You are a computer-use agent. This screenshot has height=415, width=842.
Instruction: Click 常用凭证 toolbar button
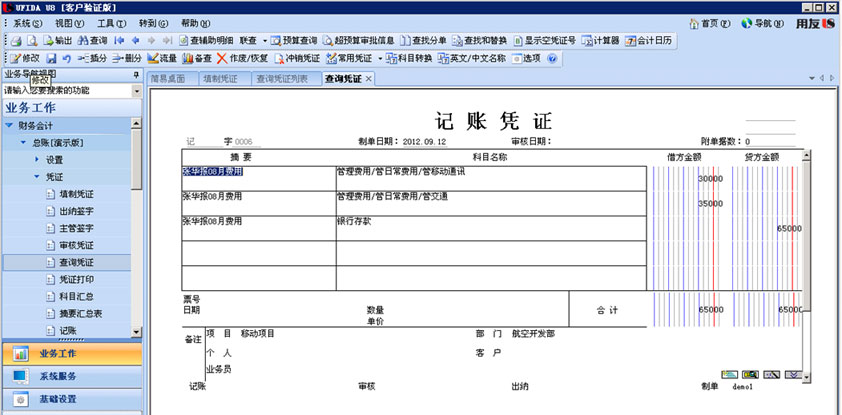pyautogui.click(x=349, y=59)
